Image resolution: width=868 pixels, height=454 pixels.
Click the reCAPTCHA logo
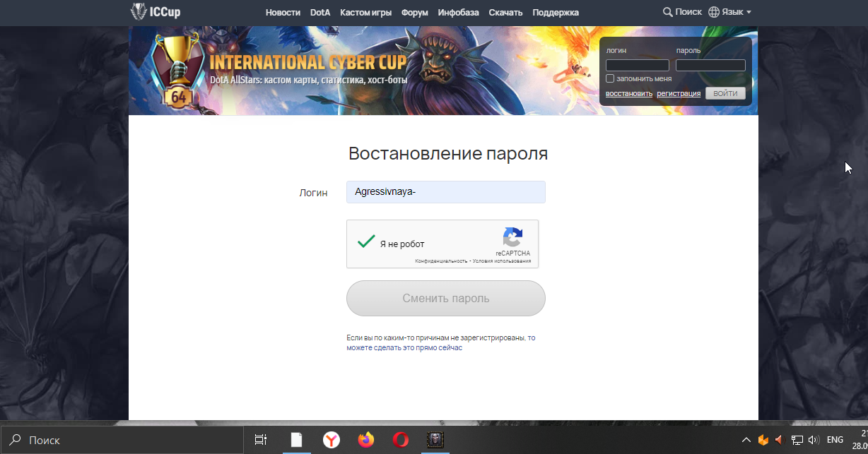pos(512,237)
